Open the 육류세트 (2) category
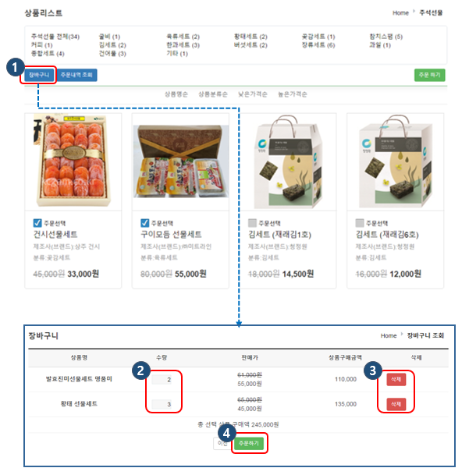Image resolution: width=476 pixels, height=475 pixels. (x=183, y=37)
